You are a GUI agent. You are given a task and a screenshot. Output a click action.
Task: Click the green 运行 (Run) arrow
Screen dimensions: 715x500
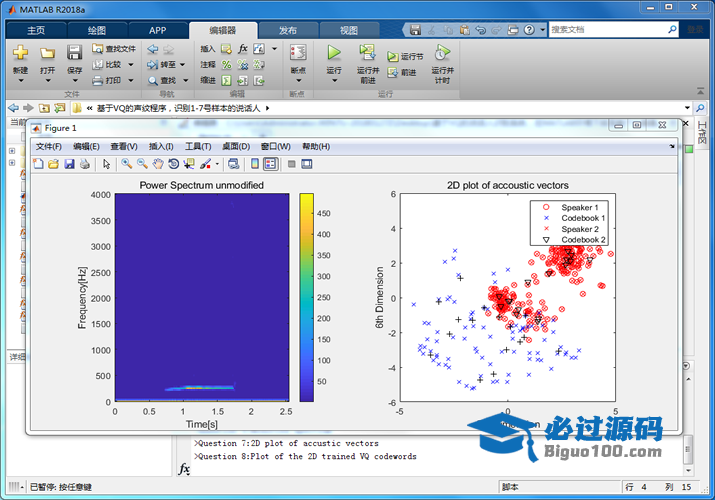pos(334,52)
